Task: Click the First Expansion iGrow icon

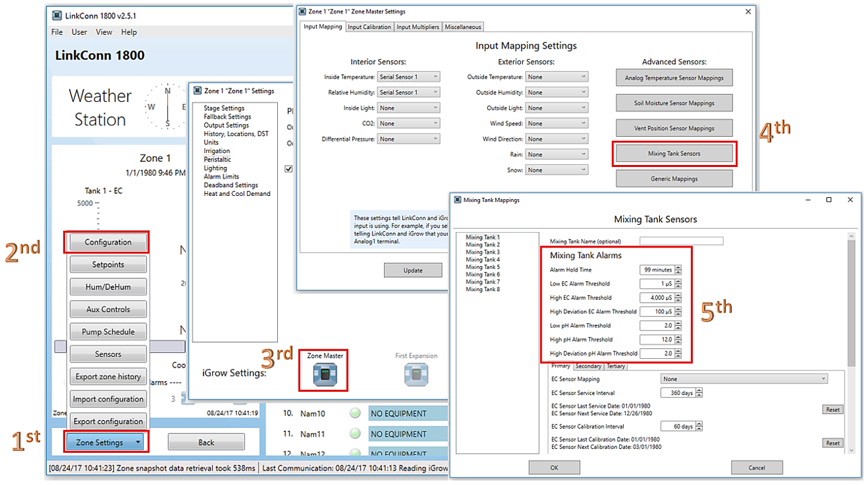Action: (x=416, y=375)
